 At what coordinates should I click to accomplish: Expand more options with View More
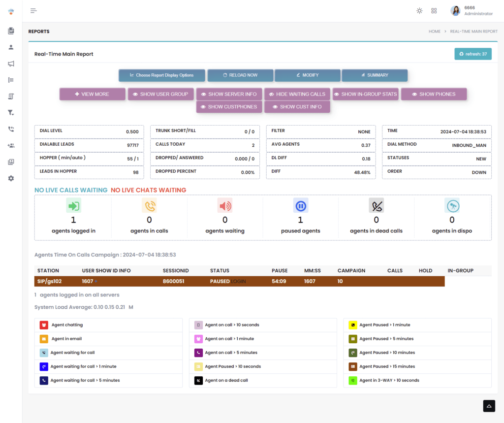pos(92,94)
